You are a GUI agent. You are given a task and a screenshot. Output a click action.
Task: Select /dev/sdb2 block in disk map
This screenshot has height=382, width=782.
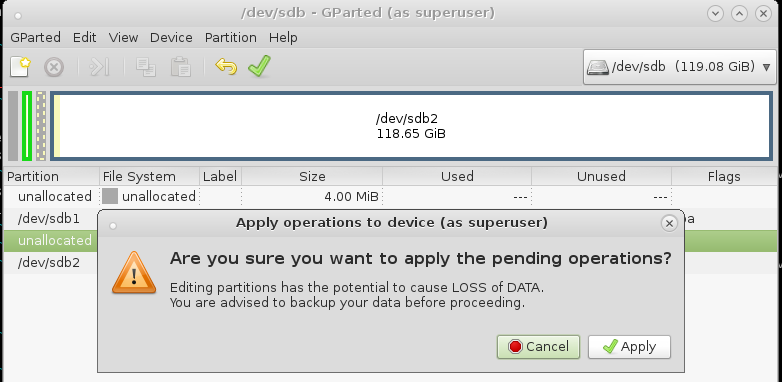[x=411, y=126]
